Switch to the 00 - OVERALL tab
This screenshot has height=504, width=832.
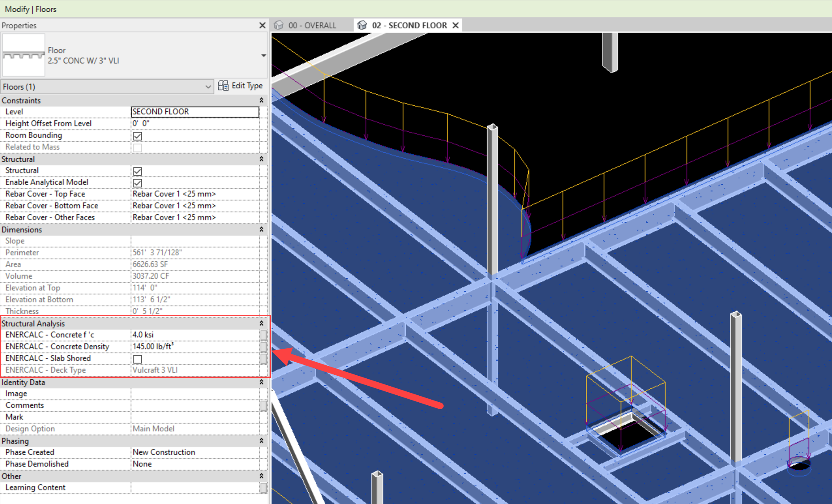click(x=312, y=25)
